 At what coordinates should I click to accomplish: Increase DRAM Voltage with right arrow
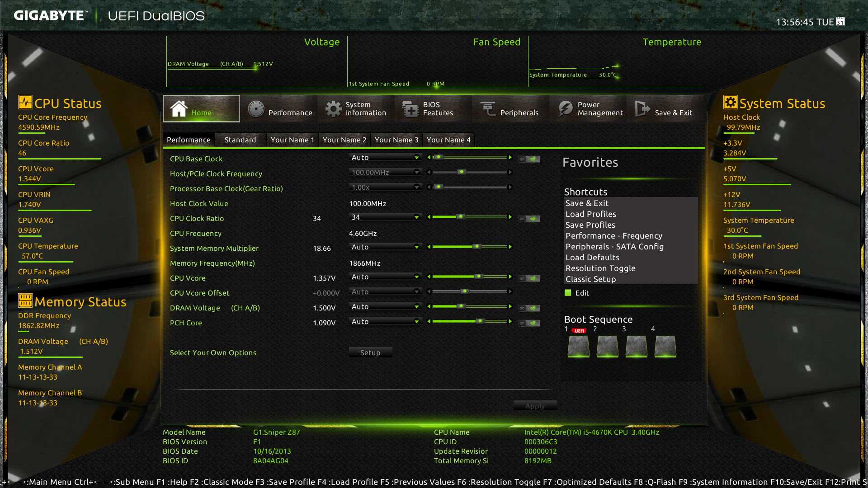coord(510,306)
